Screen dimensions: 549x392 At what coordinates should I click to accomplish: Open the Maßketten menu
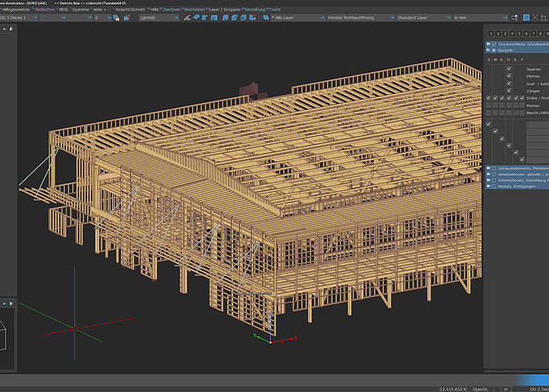[45, 9]
